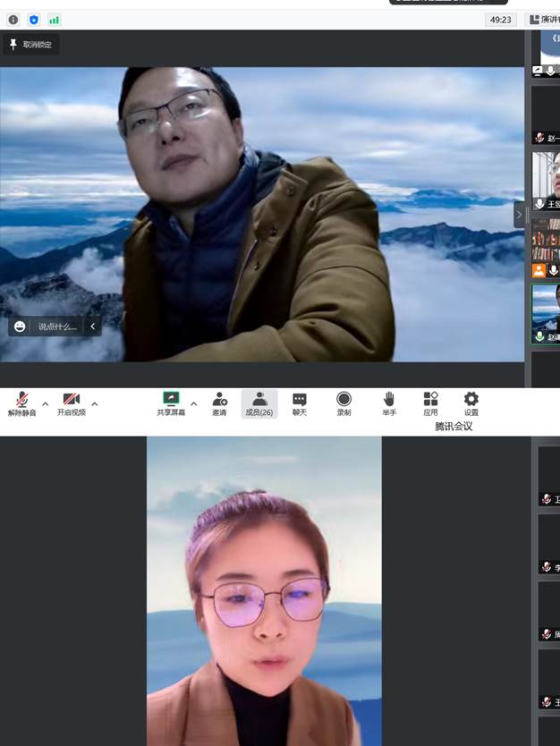Open the invite (邀请) icon
The image size is (560, 746).
pyautogui.click(x=219, y=403)
